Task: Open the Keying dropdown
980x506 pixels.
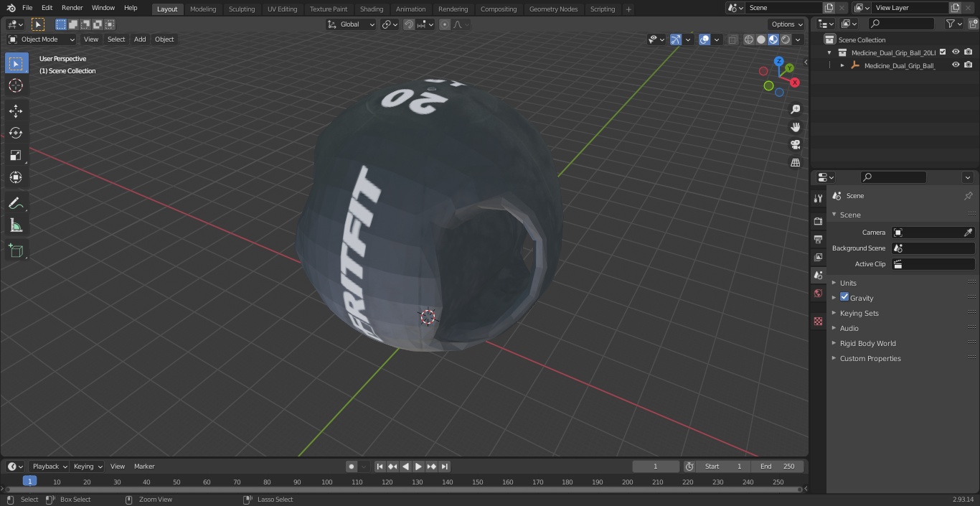Action: pos(88,467)
